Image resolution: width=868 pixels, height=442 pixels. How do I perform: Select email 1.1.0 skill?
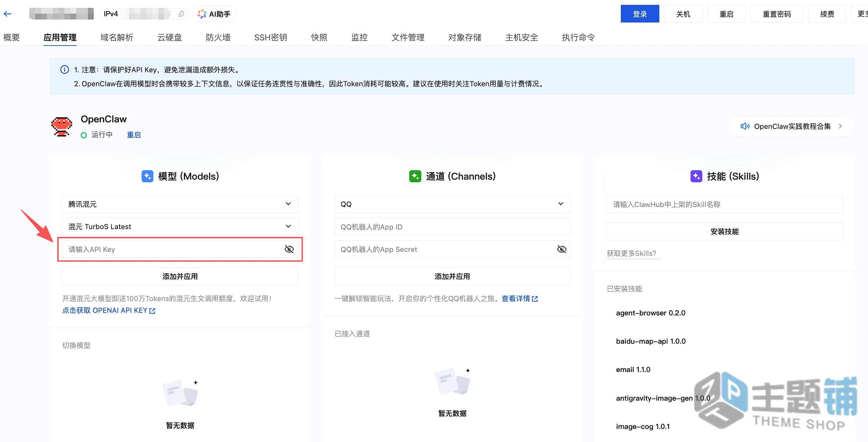633,369
